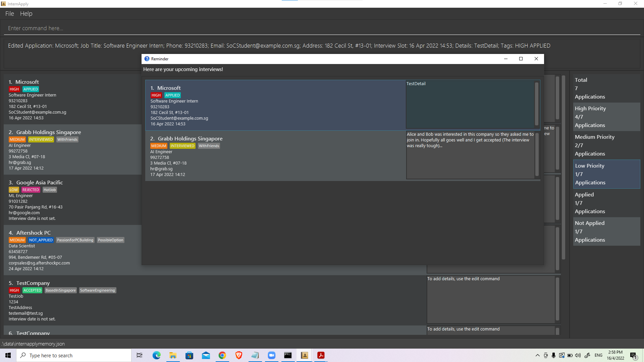
Task: Click scrollbar in TestDetail details box
Action: click(x=536, y=104)
